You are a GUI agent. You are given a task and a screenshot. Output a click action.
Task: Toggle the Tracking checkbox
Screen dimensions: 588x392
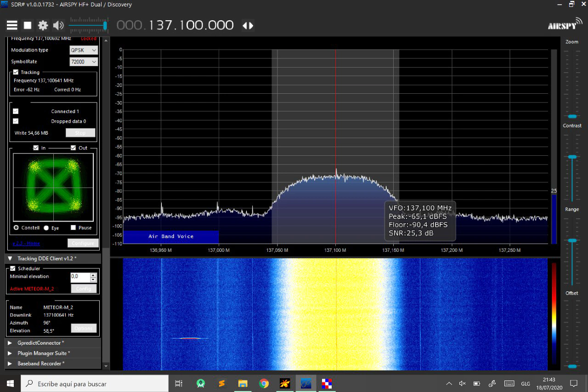(x=16, y=72)
